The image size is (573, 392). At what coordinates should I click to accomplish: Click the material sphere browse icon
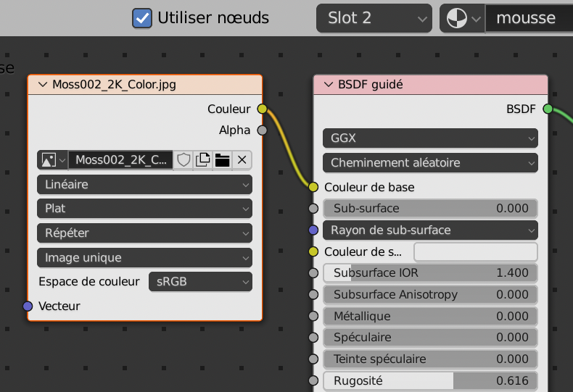[x=461, y=18]
